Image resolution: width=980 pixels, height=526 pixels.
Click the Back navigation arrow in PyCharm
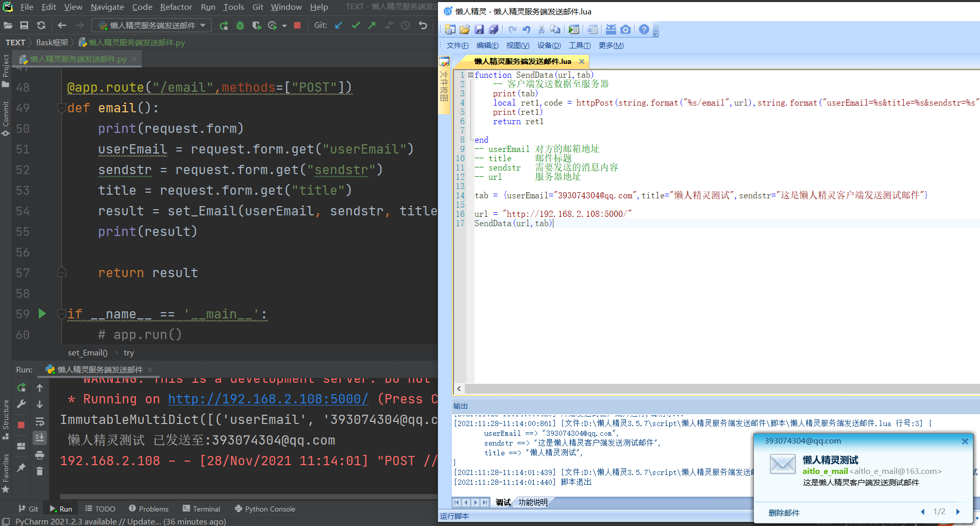(x=62, y=25)
